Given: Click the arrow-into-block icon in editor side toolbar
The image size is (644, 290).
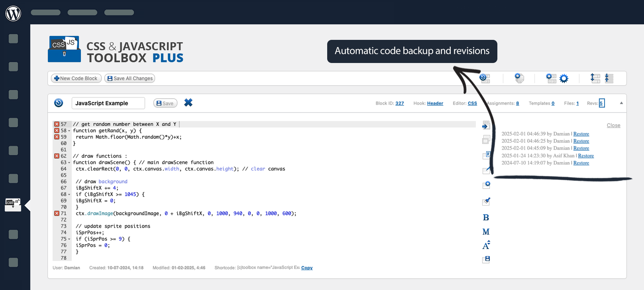Looking at the screenshot, I should click(486, 125).
